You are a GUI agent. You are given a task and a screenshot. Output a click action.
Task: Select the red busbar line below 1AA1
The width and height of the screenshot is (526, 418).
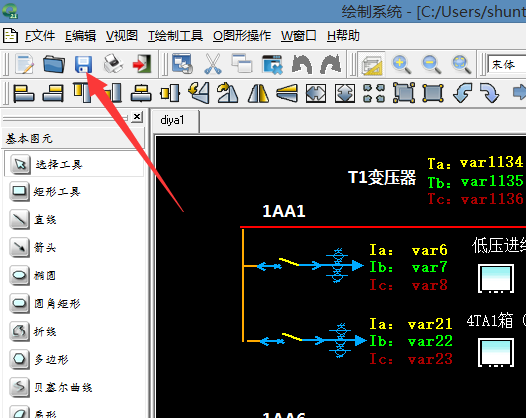[383, 227]
